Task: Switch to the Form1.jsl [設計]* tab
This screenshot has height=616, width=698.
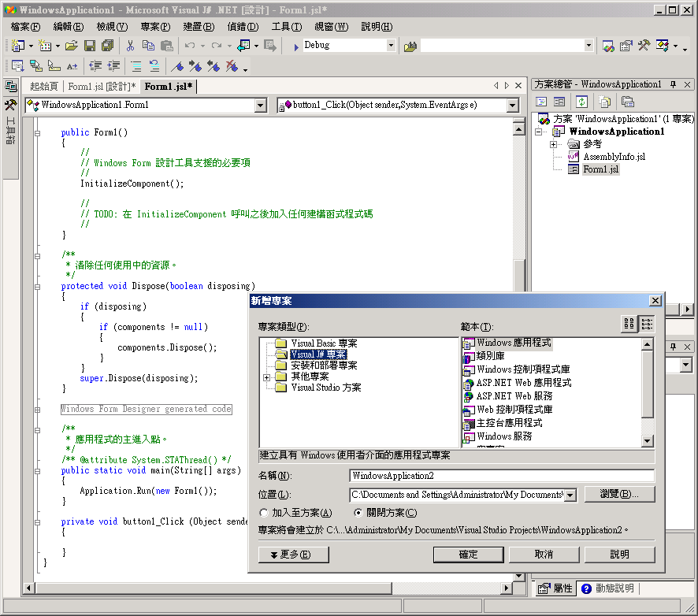Action: 102,87
